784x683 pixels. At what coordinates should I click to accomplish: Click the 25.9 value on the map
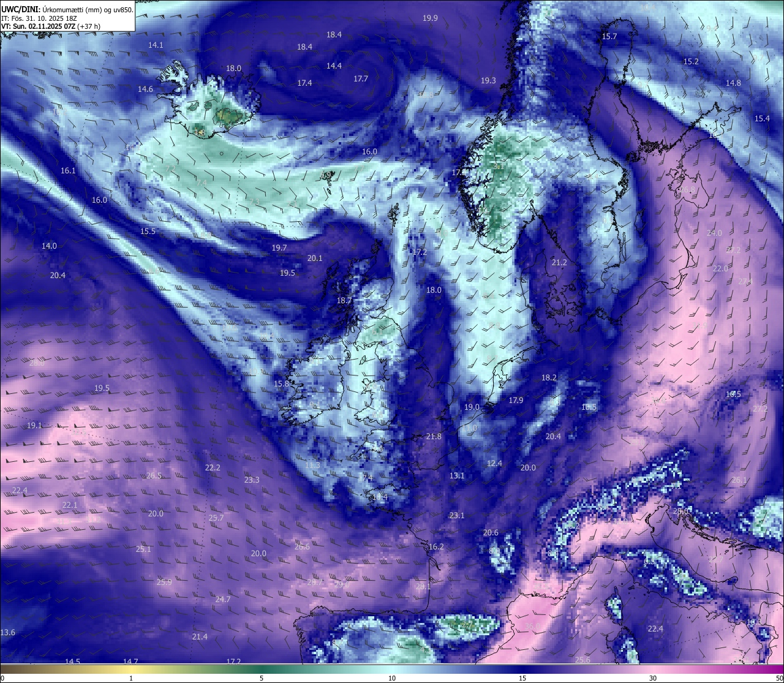[164, 583]
